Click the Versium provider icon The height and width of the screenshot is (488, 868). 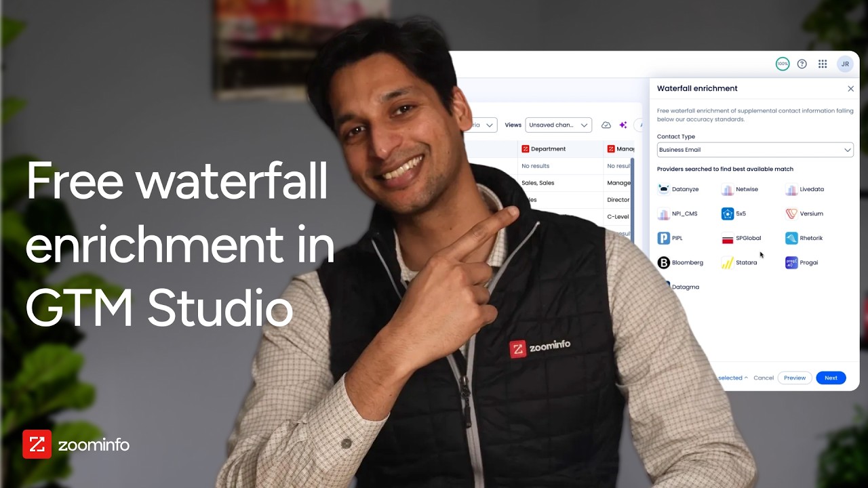pos(791,213)
